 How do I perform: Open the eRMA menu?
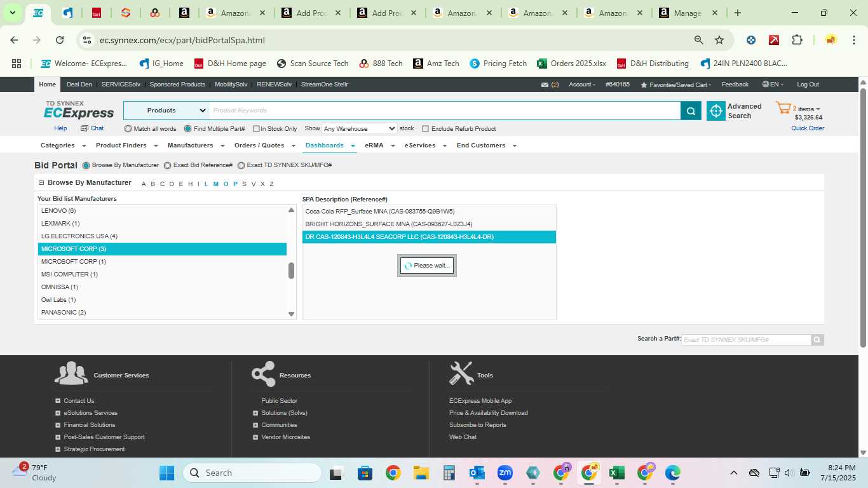click(x=379, y=146)
